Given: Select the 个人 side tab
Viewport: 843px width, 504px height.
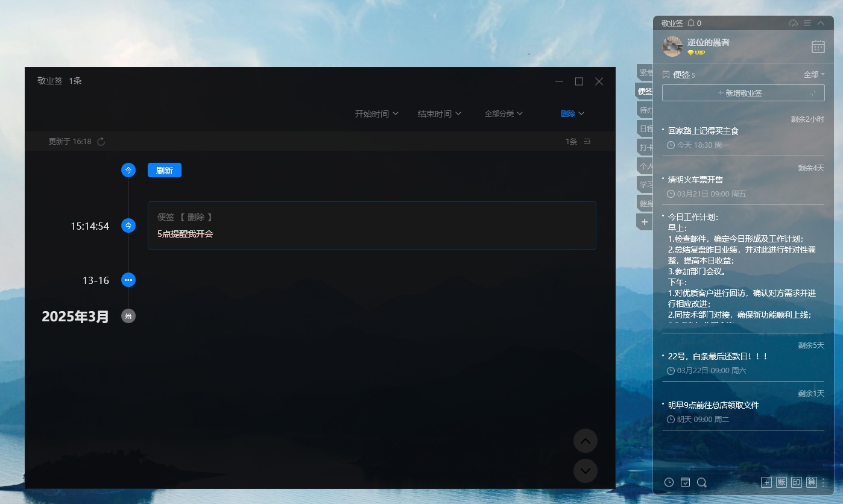Looking at the screenshot, I should (x=645, y=166).
